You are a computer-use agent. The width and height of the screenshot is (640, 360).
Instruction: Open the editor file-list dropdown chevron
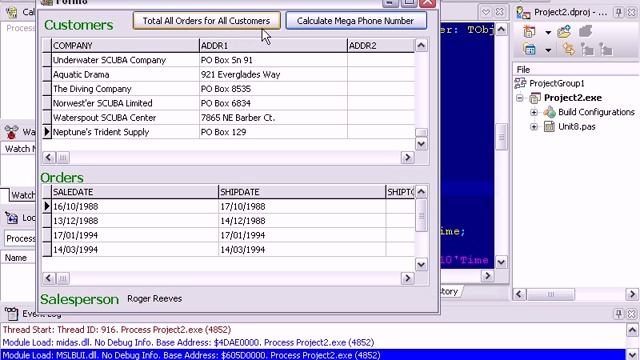click(485, 12)
